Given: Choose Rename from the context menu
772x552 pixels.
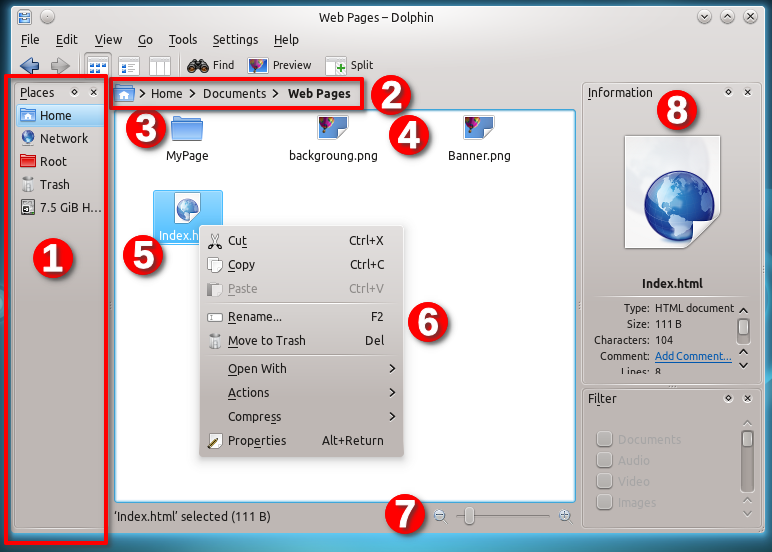Looking at the screenshot, I should point(254,317).
